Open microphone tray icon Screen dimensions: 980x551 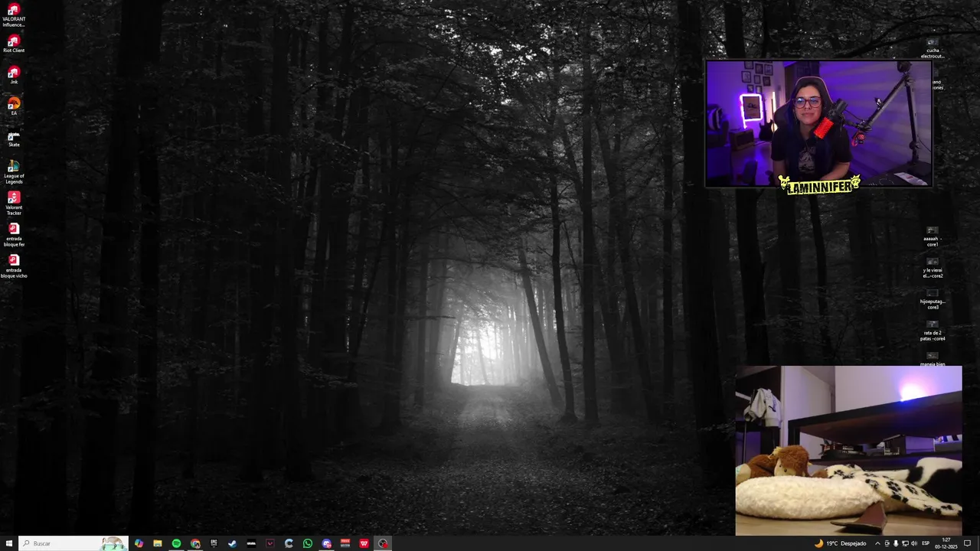pyautogui.click(x=896, y=543)
